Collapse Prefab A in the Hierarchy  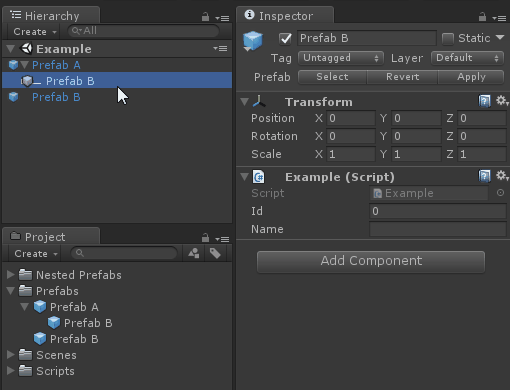click(x=24, y=65)
